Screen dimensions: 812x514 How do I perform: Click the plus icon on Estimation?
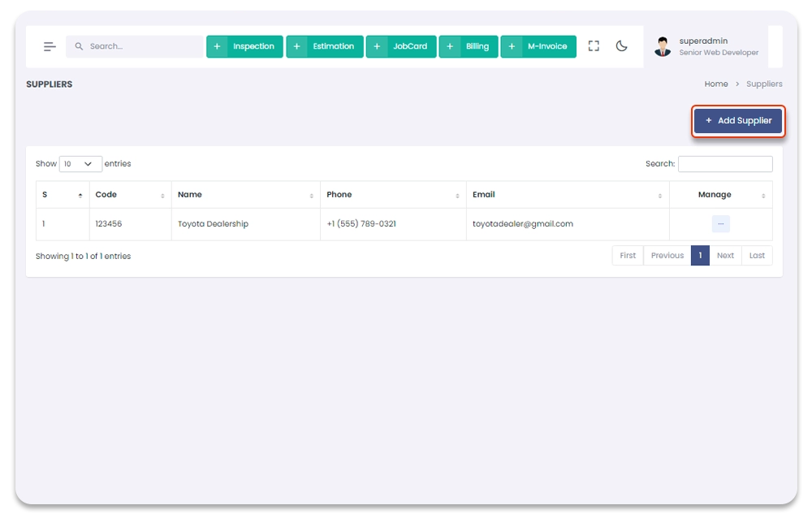pyautogui.click(x=296, y=46)
